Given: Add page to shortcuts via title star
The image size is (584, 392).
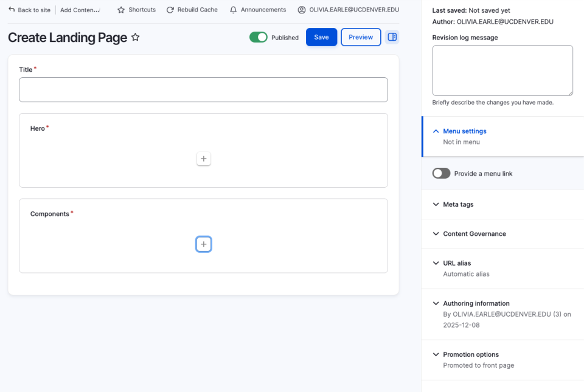Looking at the screenshot, I should click(136, 37).
